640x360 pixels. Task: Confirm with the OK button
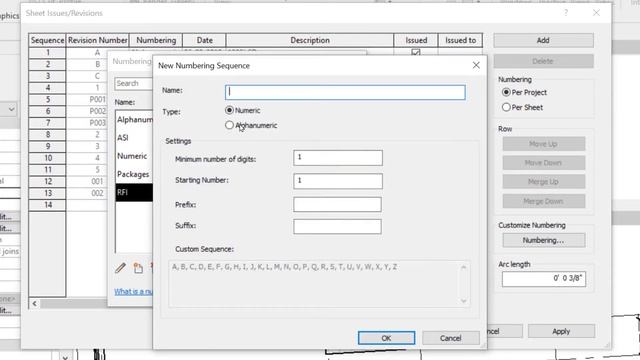click(x=387, y=338)
